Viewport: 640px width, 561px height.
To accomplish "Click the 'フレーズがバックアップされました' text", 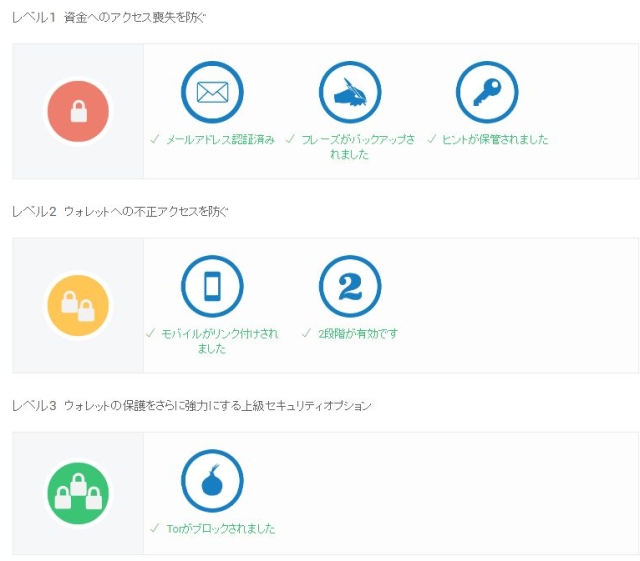I will (x=356, y=147).
